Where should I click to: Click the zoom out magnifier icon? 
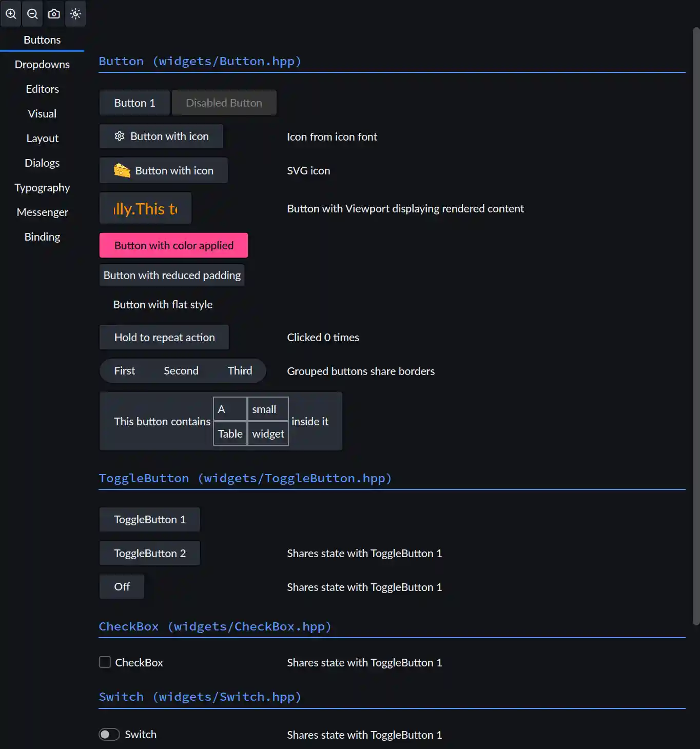(x=32, y=14)
